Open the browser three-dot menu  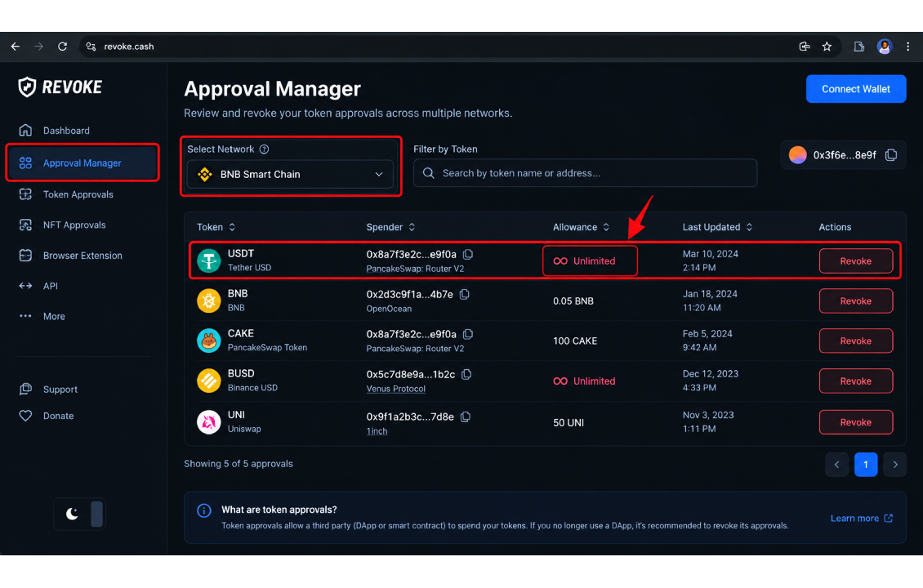coord(907,47)
